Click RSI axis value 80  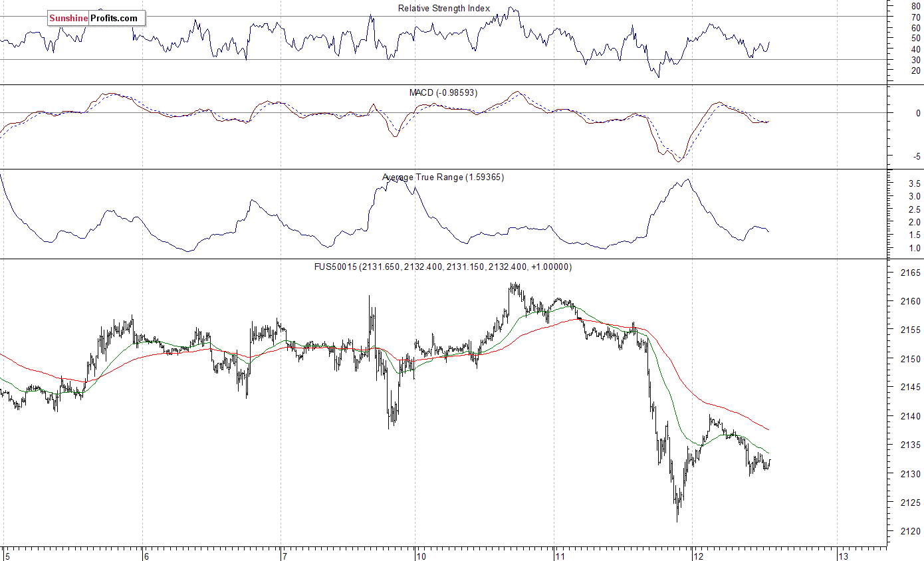[916, 6]
